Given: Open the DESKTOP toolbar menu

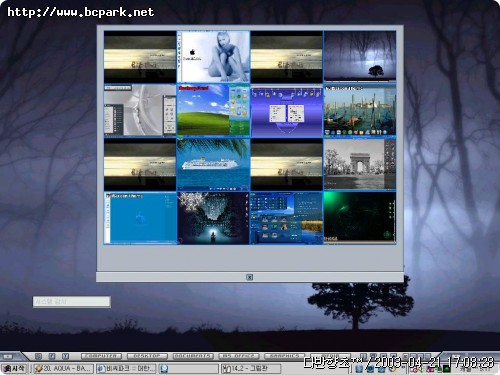Looking at the screenshot, I should pyautogui.click(x=147, y=356).
